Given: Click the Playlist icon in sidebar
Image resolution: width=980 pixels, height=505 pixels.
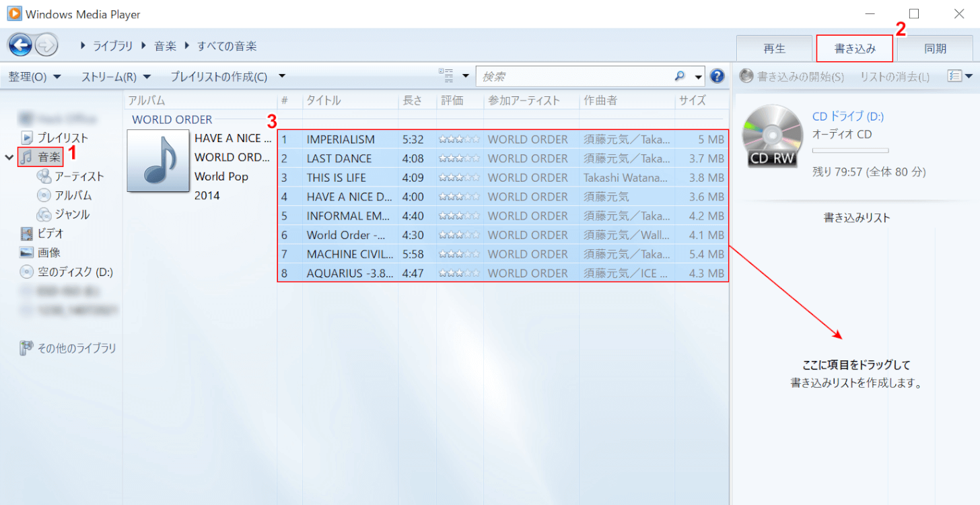Looking at the screenshot, I should (x=27, y=137).
